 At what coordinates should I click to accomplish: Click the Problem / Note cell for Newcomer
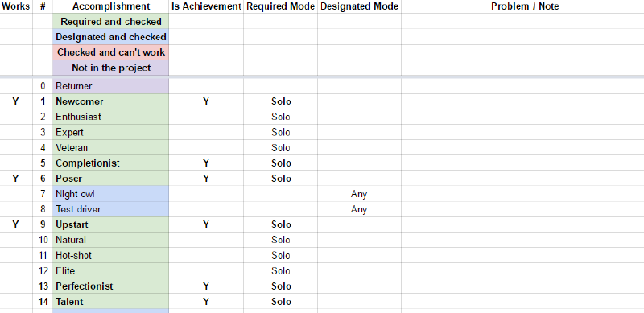coord(522,101)
